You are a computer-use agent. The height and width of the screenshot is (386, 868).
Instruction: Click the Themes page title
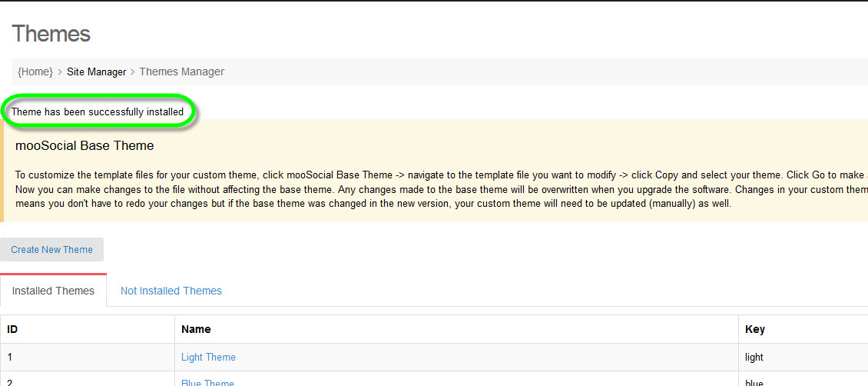51,34
